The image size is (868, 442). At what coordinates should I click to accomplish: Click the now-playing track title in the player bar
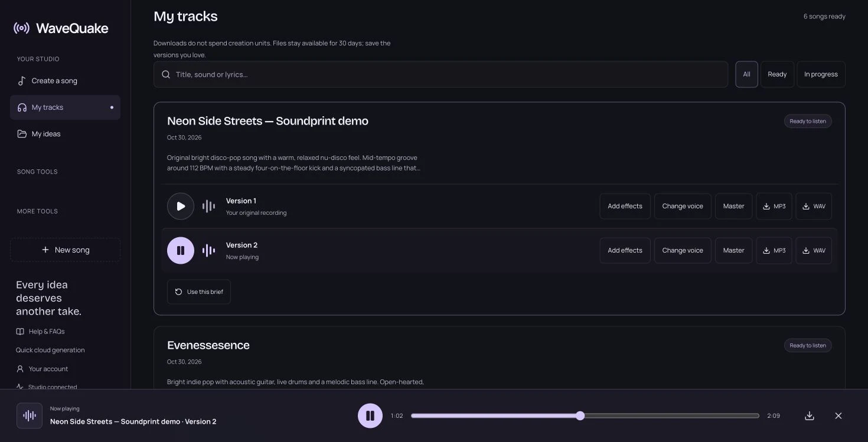click(133, 421)
